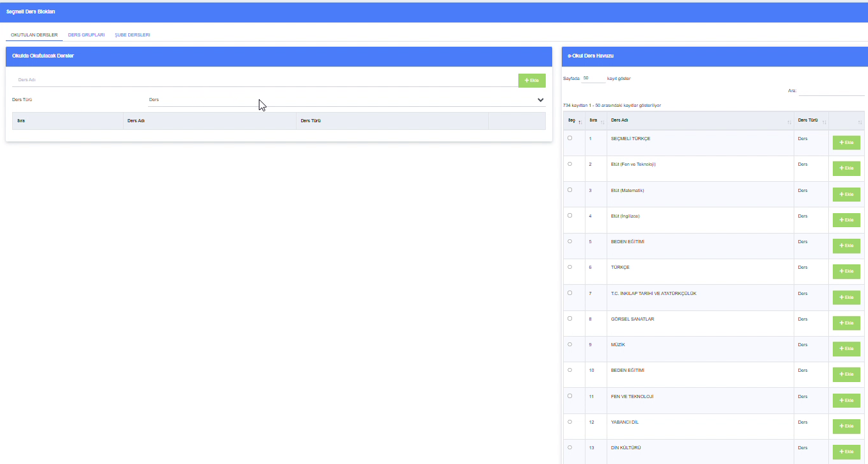This screenshot has width=868, height=464.
Task: Focus the Ders Adı text field
Action: coord(265,80)
